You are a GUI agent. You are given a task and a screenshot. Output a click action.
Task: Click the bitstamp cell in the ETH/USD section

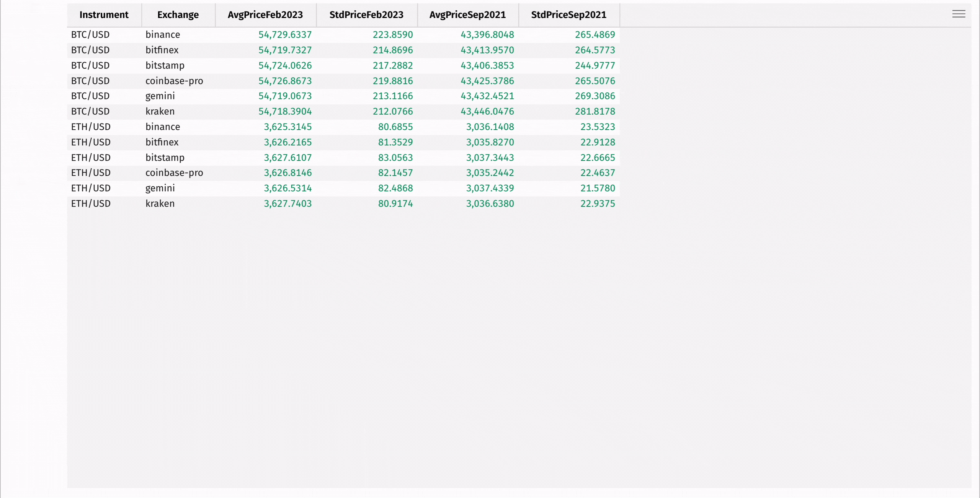click(165, 157)
